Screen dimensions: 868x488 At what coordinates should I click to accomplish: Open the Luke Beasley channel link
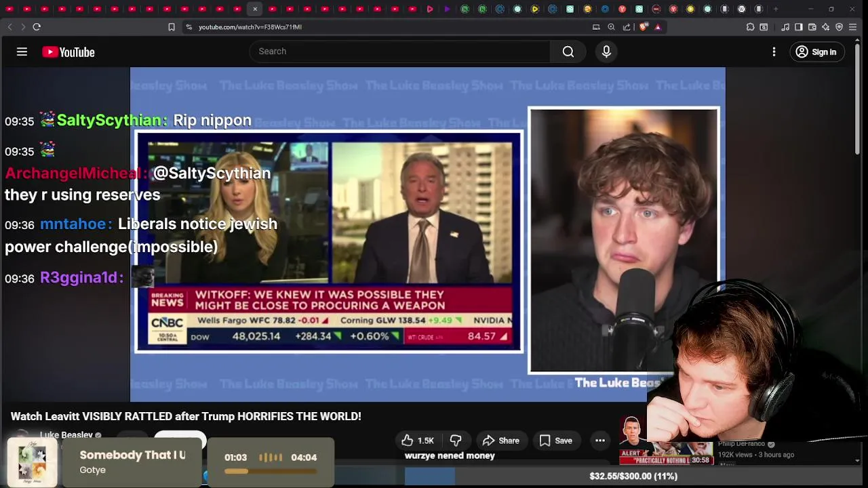click(66, 435)
